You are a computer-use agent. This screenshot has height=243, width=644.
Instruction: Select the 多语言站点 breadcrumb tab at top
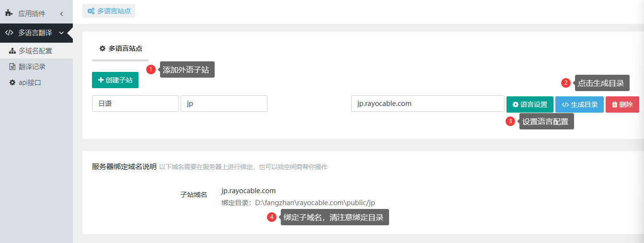pyautogui.click(x=109, y=11)
